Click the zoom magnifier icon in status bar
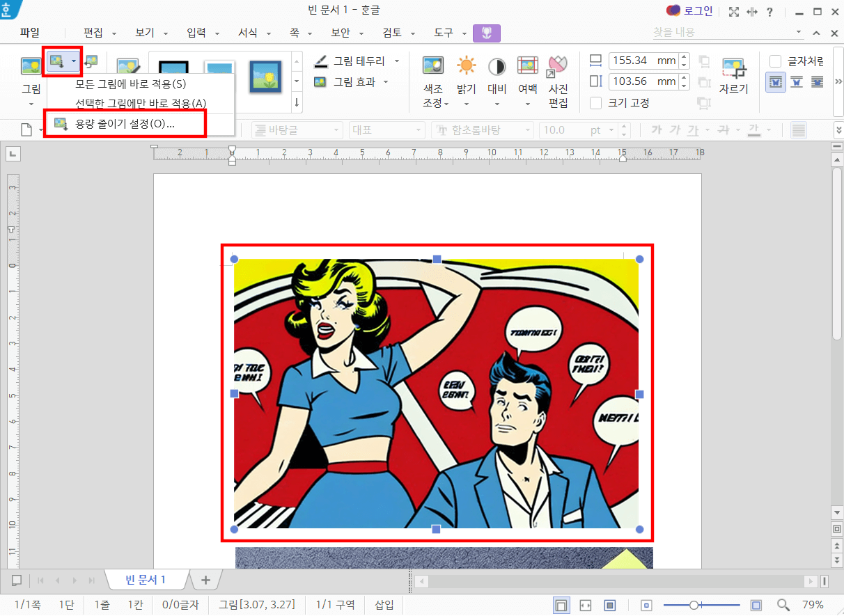This screenshot has width=844, height=616. click(783, 605)
